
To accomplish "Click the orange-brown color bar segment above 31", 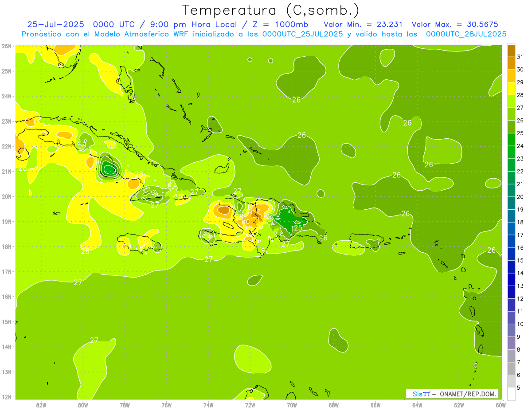I will [511, 51].
